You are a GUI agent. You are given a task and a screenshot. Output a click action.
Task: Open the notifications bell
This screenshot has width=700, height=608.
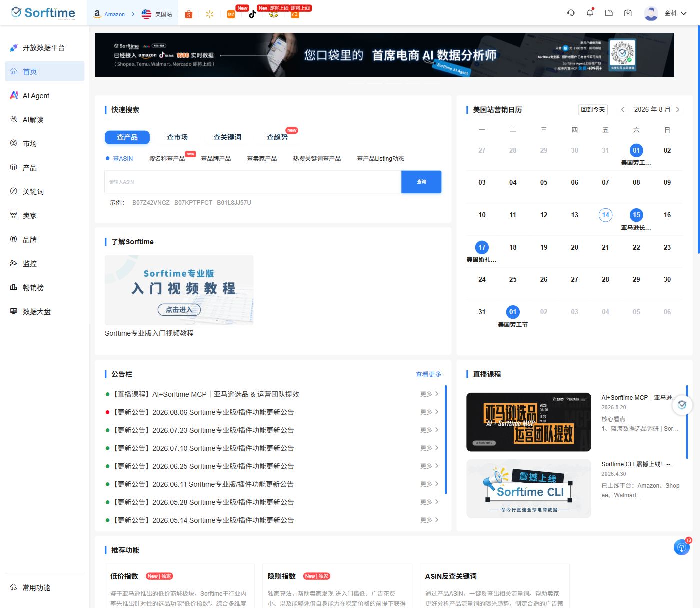tap(590, 13)
